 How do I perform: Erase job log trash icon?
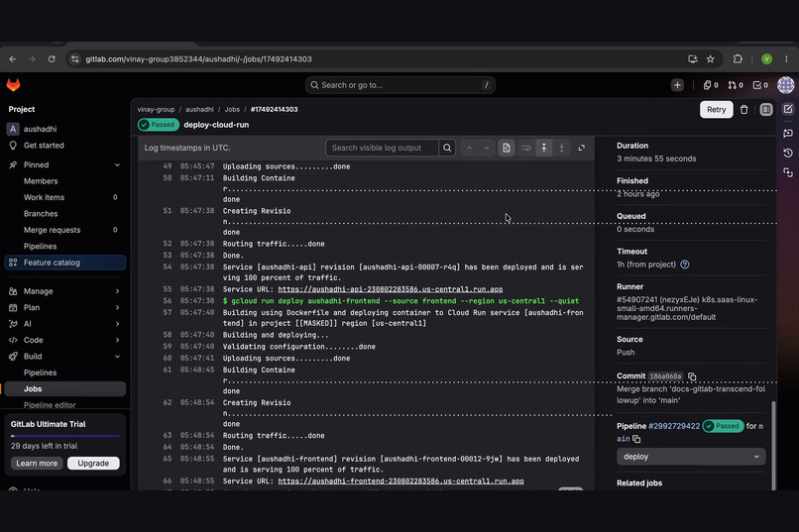743,109
